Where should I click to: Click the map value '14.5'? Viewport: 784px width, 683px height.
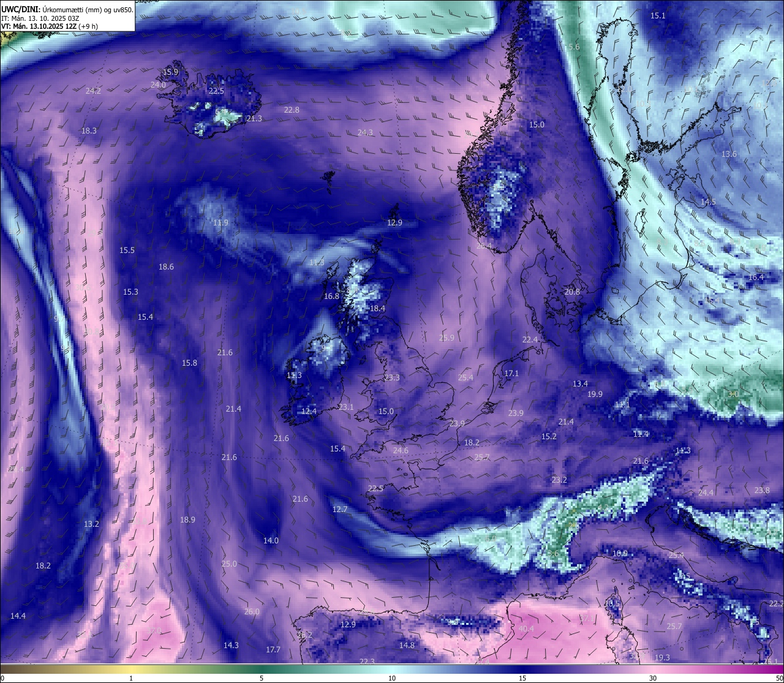tap(708, 202)
